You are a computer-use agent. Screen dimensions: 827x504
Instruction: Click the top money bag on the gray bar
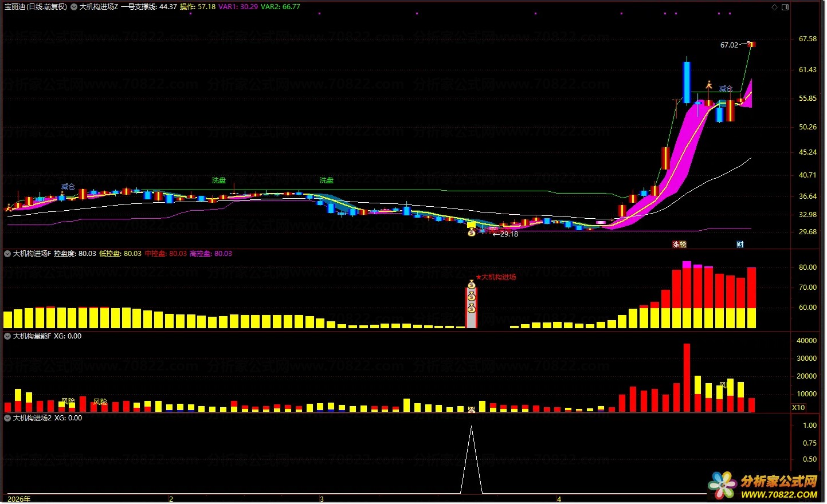(472, 284)
